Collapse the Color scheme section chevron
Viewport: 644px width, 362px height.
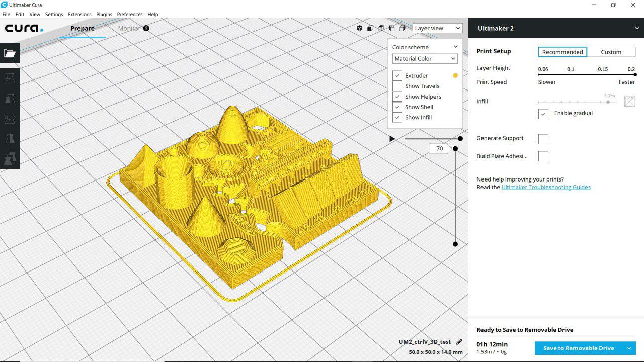click(x=456, y=47)
